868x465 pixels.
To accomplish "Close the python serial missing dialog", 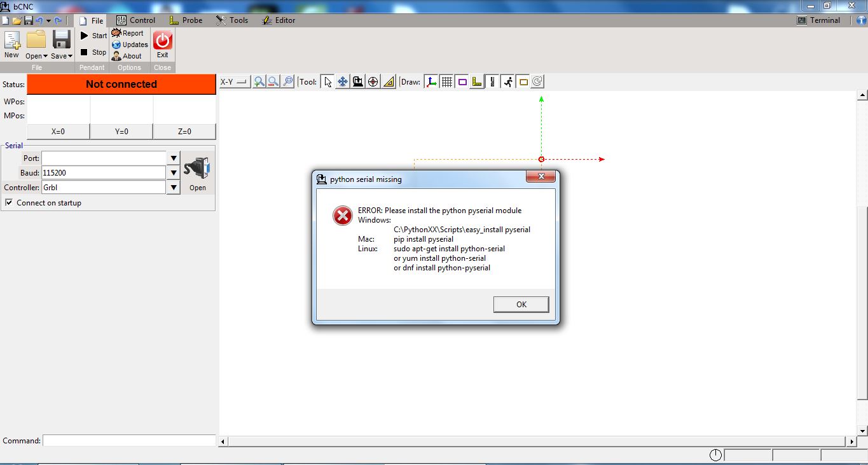I will click(541, 176).
